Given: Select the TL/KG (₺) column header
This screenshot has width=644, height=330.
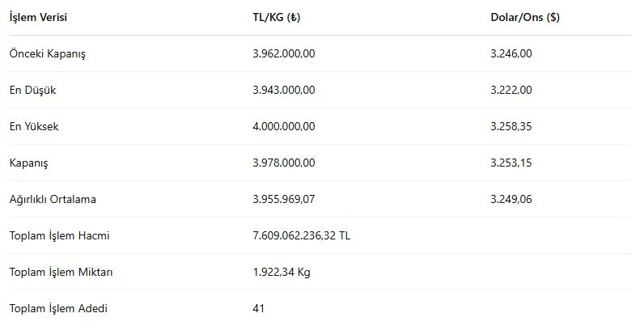Looking at the screenshot, I should tap(277, 17).
